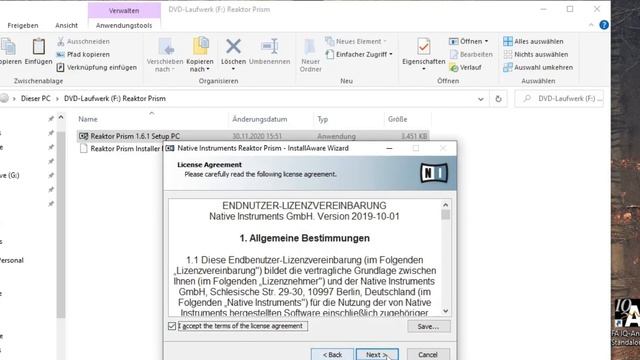Image resolution: width=640 pixels, height=360 pixels.
Task: Click Neues Element in the ribbon
Action: point(356,41)
